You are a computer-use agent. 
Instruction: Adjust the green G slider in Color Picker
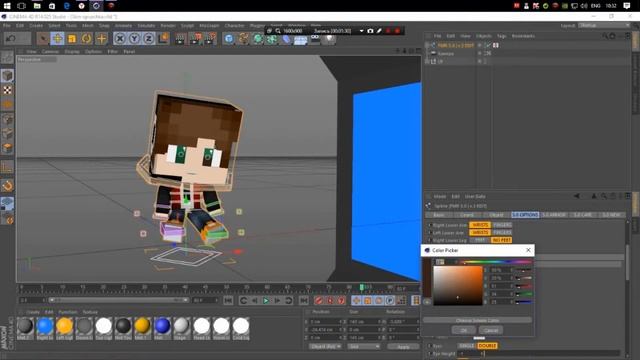coord(524,294)
